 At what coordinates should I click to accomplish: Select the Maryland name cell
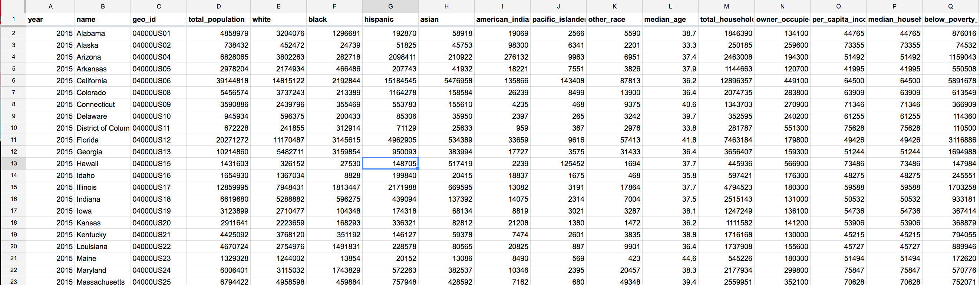click(102, 270)
